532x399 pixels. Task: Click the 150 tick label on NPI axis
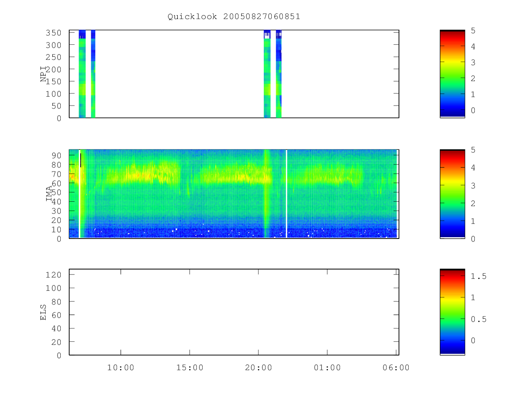click(x=54, y=82)
